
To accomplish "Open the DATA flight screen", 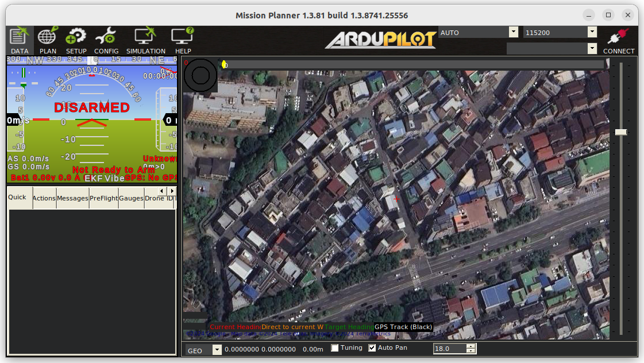I will pos(20,41).
